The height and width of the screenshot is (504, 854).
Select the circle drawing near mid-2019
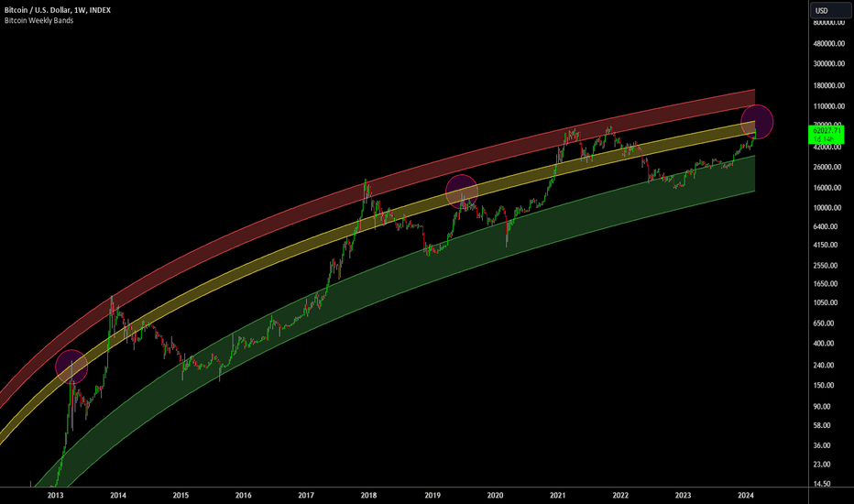tap(461, 192)
